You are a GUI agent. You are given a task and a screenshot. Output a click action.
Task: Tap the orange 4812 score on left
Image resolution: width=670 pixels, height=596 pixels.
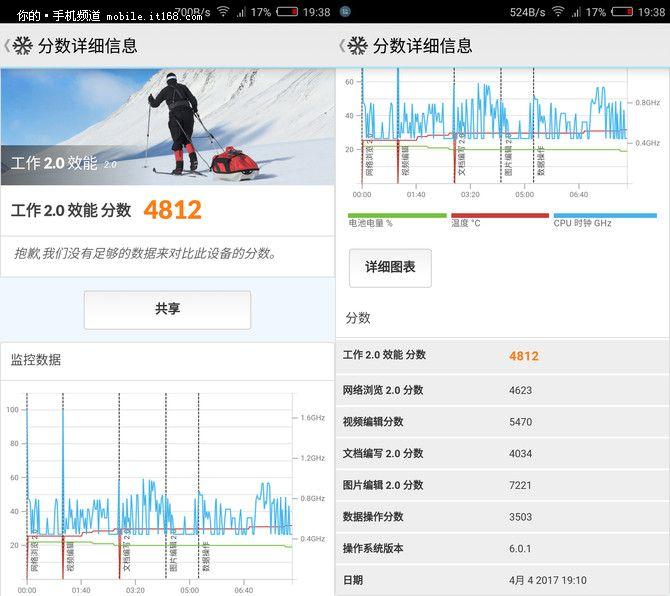(173, 210)
